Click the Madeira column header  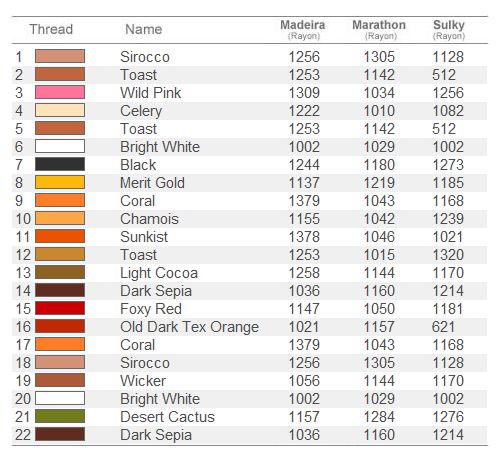coord(303,29)
